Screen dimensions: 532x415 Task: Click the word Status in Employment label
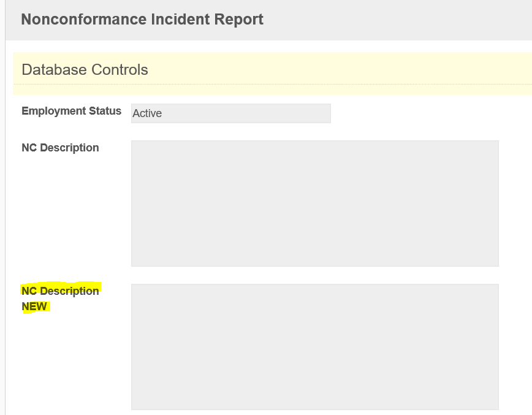[x=105, y=111]
